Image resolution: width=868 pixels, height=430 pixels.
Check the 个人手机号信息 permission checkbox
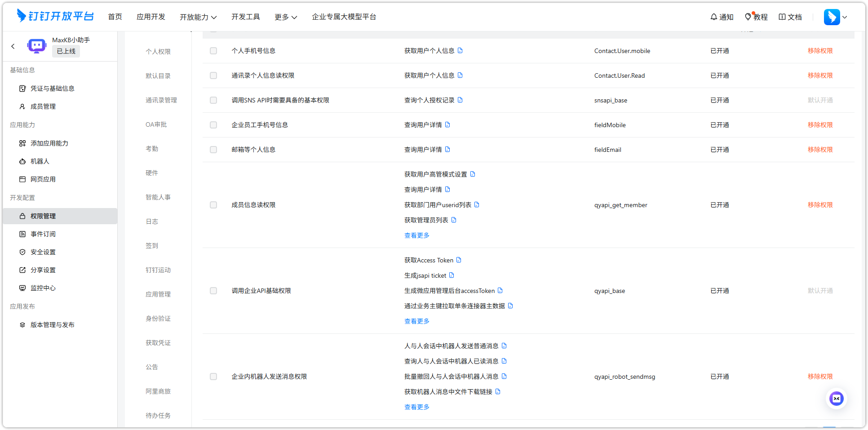[x=213, y=51]
